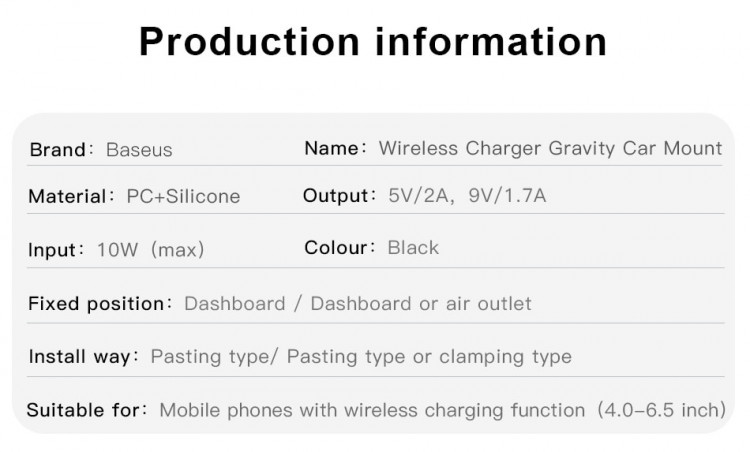The height and width of the screenshot is (452, 750).
Task: Click the "Output" label
Action: coord(338,195)
